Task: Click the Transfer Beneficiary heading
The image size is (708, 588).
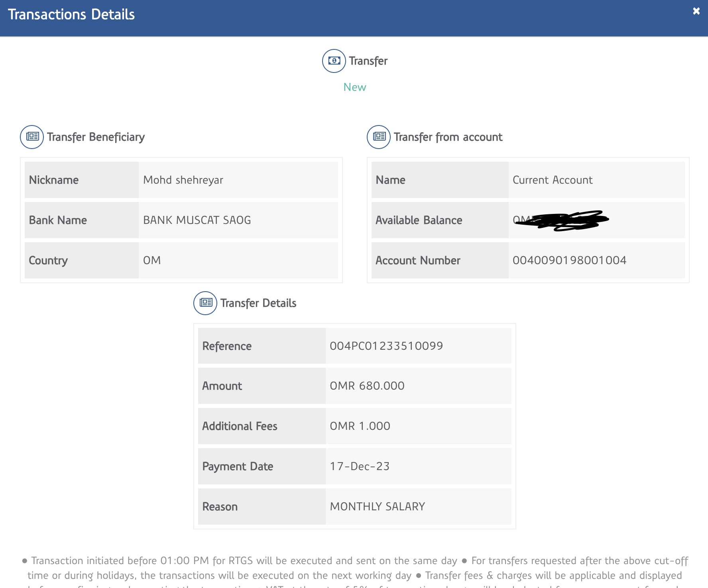Action: [x=96, y=137]
